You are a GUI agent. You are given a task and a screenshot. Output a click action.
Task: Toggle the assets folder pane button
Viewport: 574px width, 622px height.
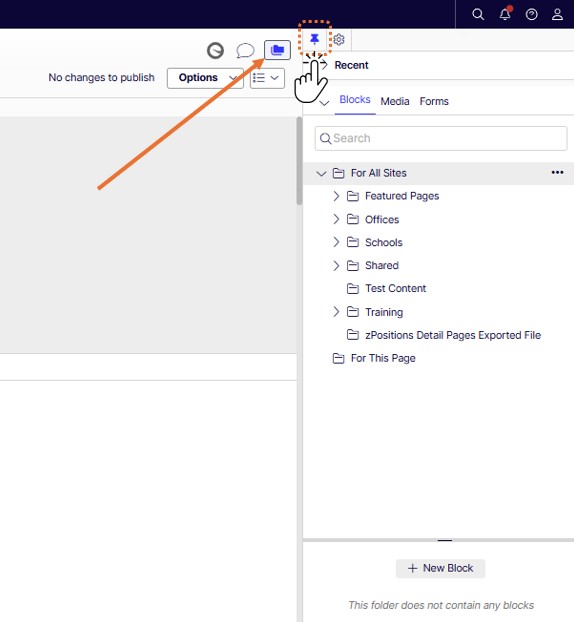point(277,50)
